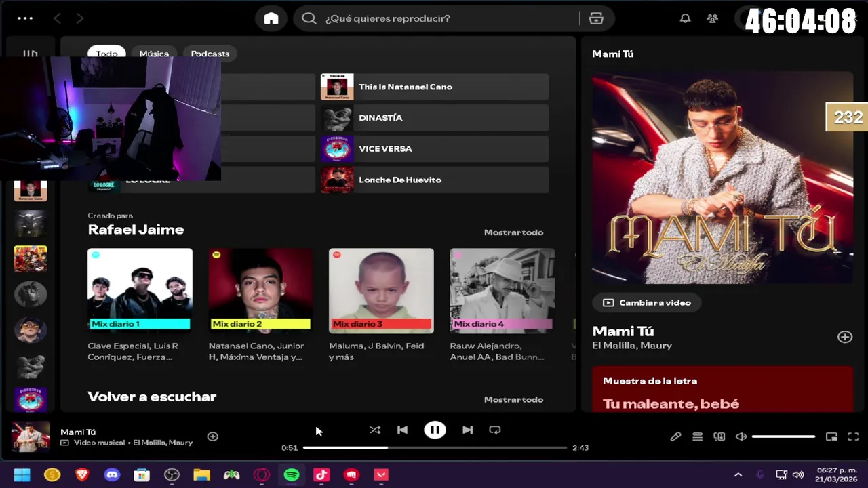Open Windows Start menu
The width and height of the screenshot is (868, 488).
(x=22, y=475)
